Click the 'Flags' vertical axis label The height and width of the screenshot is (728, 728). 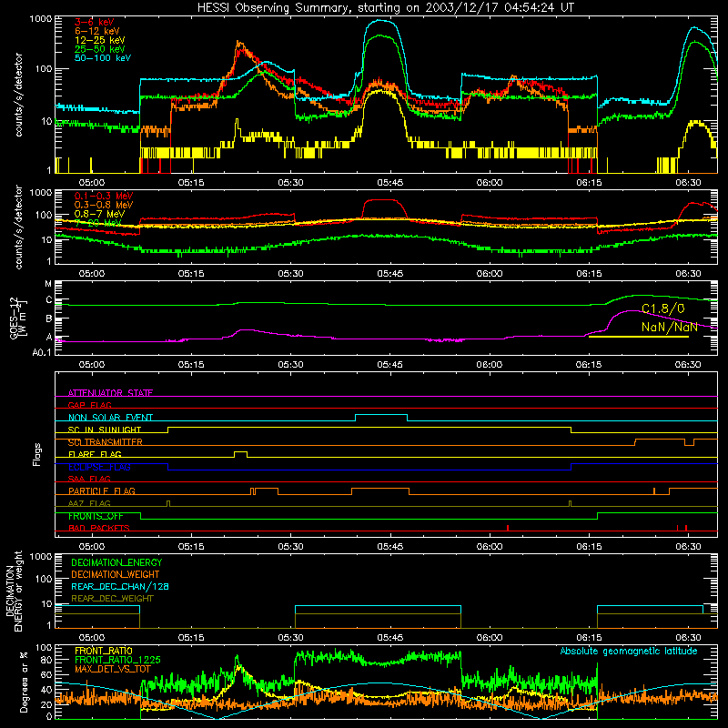[x=37, y=454]
